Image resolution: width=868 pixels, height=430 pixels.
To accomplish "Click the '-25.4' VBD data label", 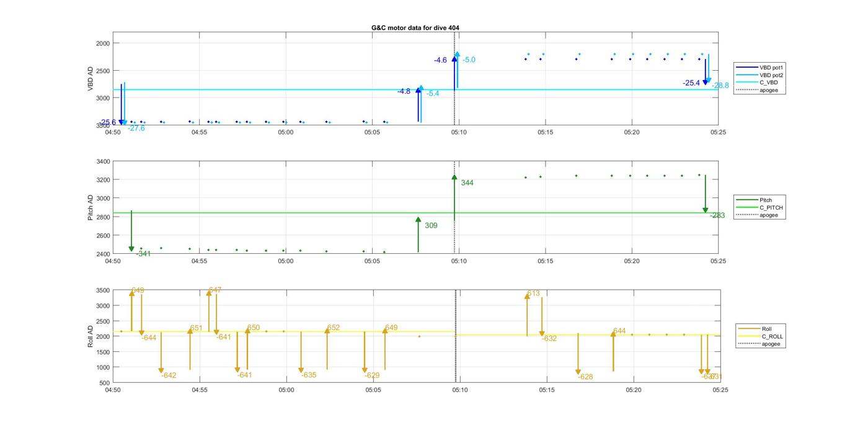I will pos(691,83).
